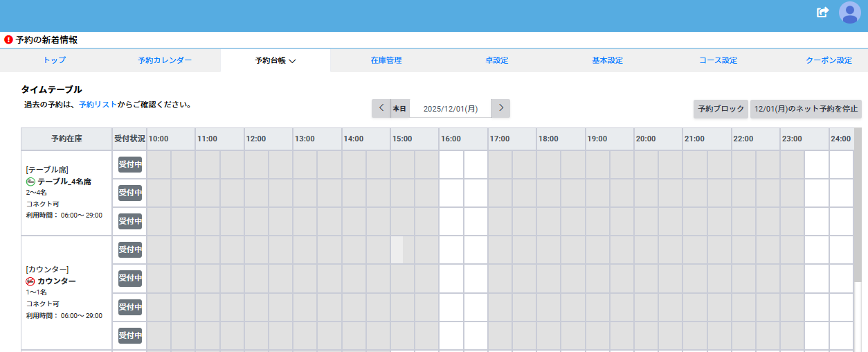Image resolution: width=868 pixels, height=352 pixels.
Task: Jump to today with the 本日 button
Action: coord(399,109)
